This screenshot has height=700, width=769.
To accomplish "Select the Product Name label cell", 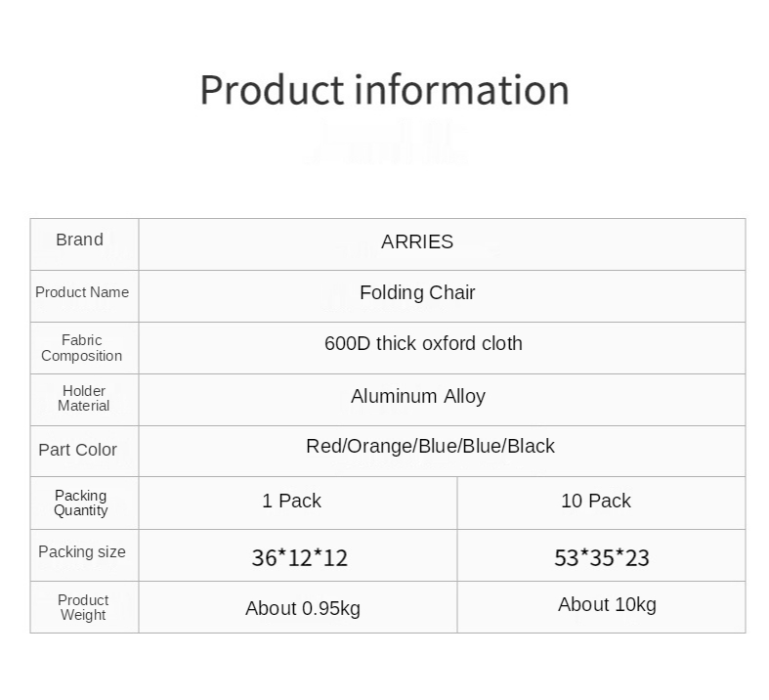I will pos(82,292).
